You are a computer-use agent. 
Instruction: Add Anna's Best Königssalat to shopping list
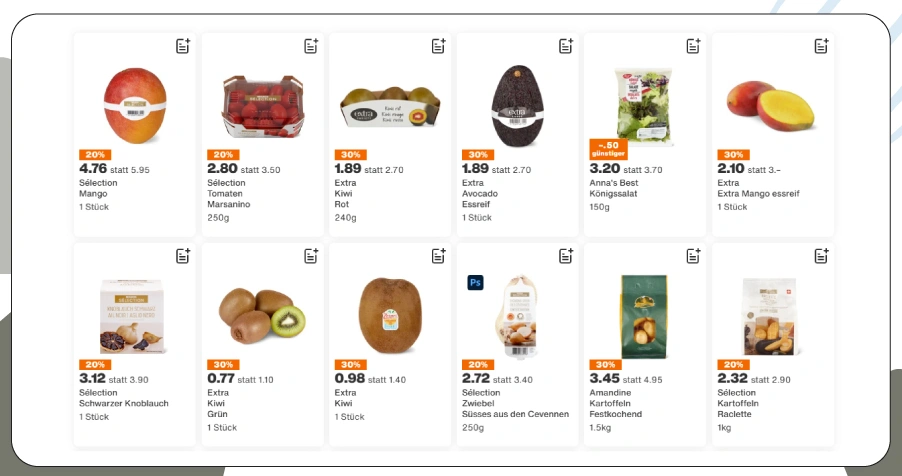(x=693, y=46)
